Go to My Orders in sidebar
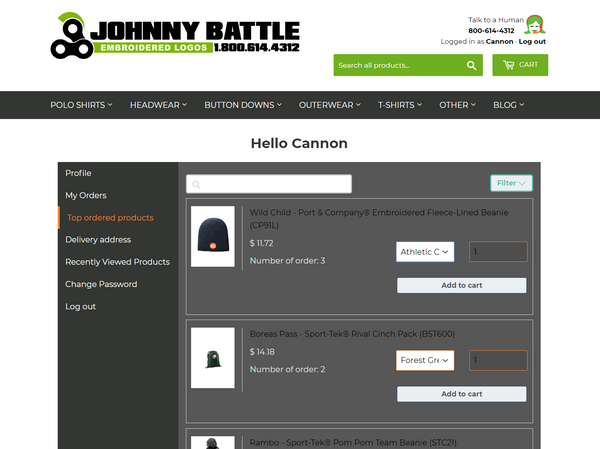The width and height of the screenshot is (600, 449). pos(86,196)
